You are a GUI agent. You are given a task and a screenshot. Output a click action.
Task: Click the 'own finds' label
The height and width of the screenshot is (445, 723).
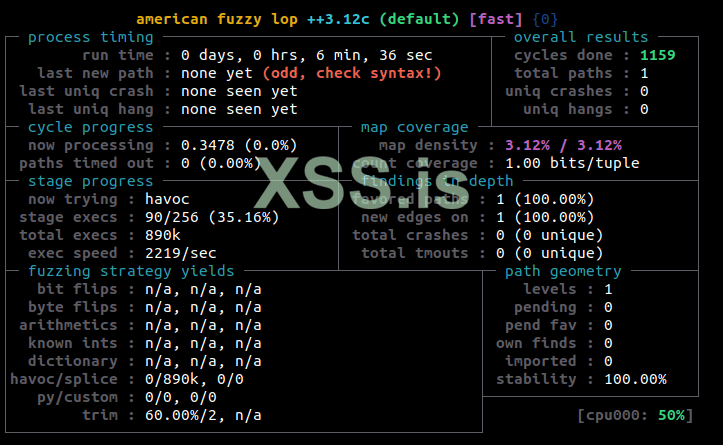[536, 343]
